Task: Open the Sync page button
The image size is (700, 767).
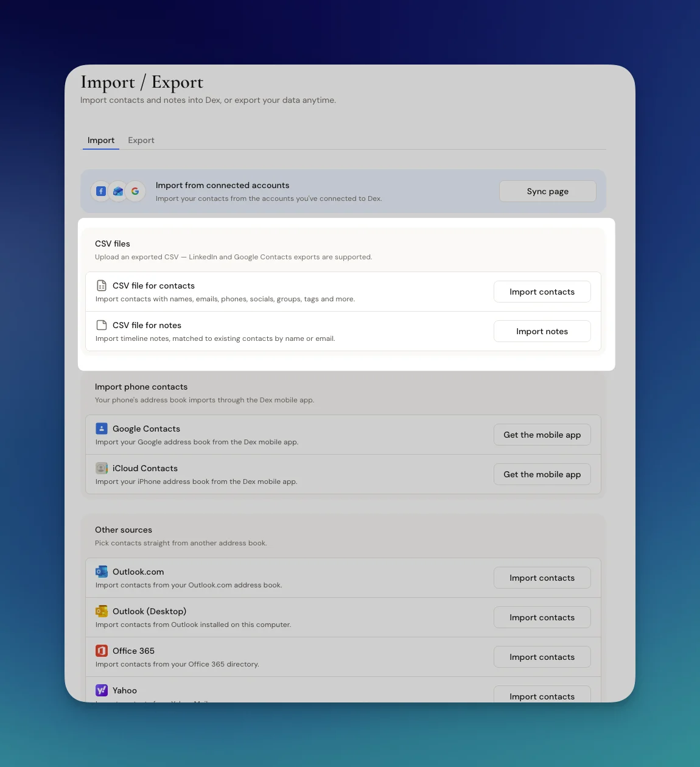Action: [x=548, y=191]
